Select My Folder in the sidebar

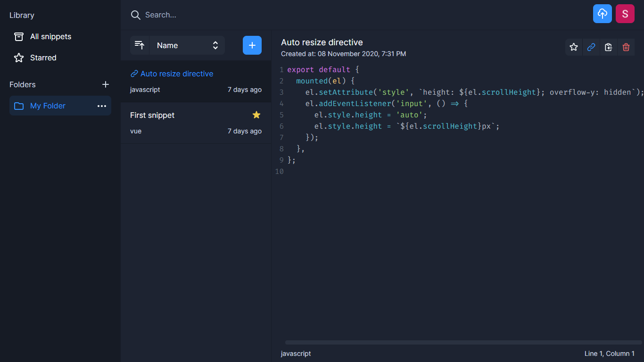60,106
